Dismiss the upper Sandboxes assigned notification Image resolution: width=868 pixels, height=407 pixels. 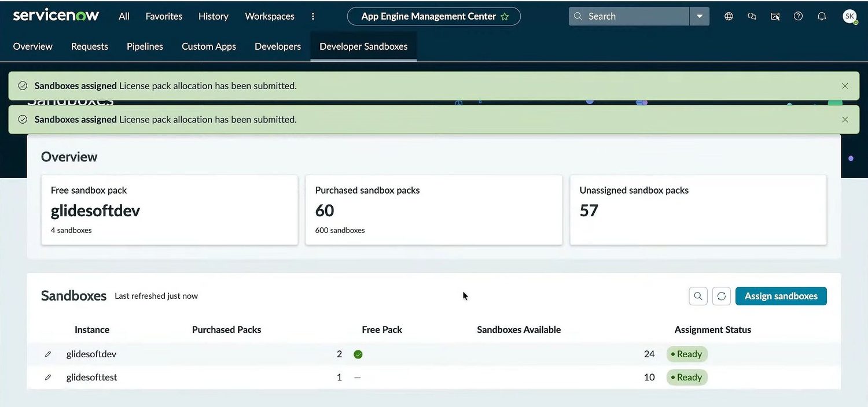845,86
